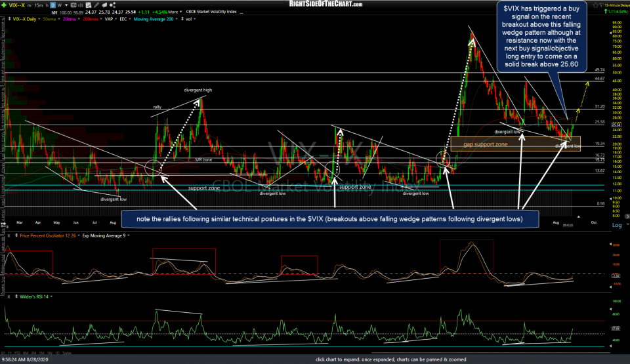Open the VAP indicator dropdown
This screenshot has width=630, height=364.
[x=117, y=19]
